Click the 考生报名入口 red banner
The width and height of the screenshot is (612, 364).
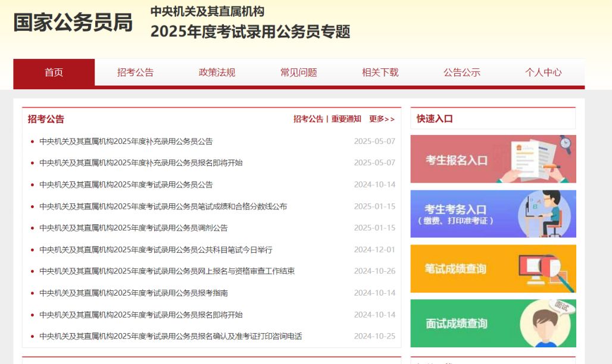point(494,159)
